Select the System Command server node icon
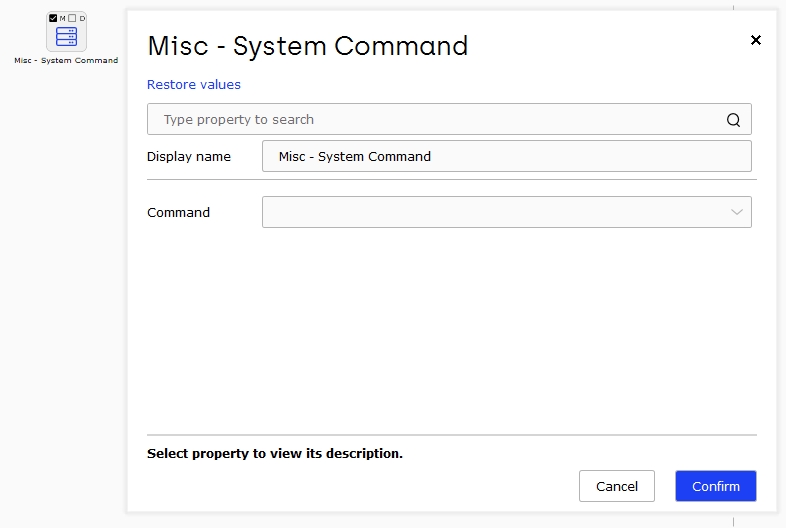The height and width of the screenshot is (528, 786). pos(66,37)
